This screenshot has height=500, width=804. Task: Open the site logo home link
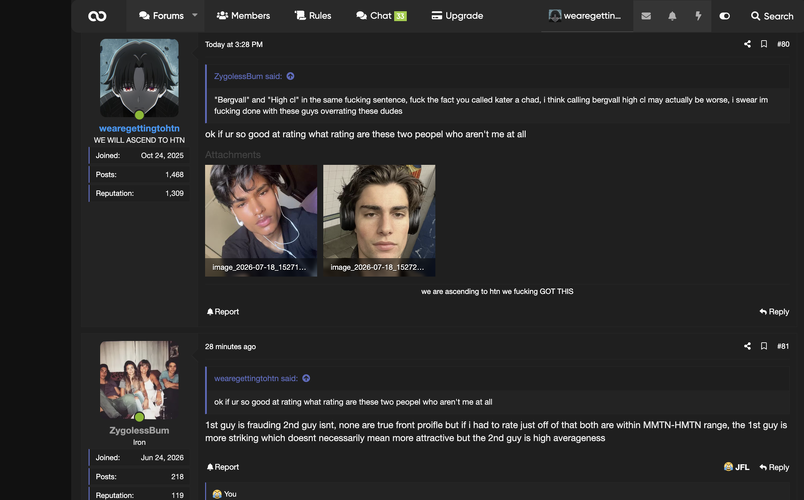[97, 16]
